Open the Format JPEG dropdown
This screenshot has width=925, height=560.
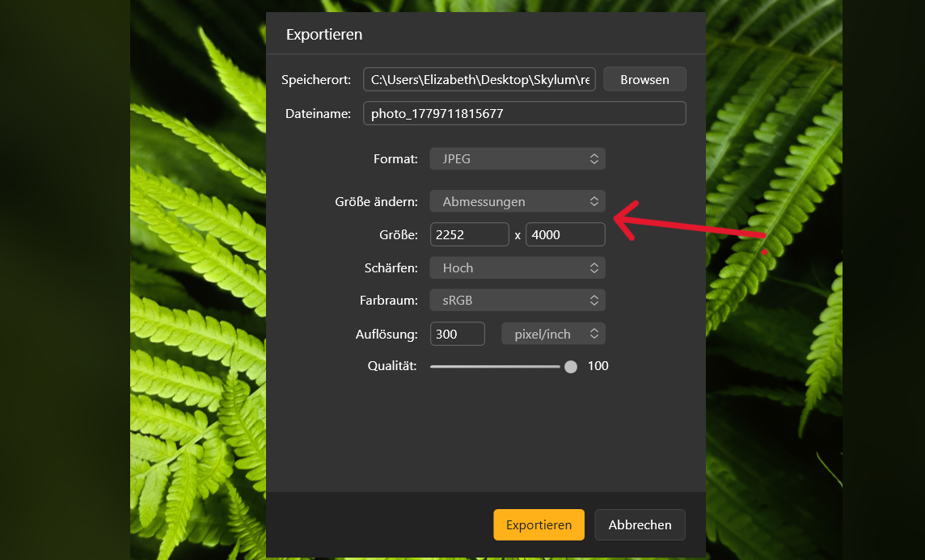517,158
